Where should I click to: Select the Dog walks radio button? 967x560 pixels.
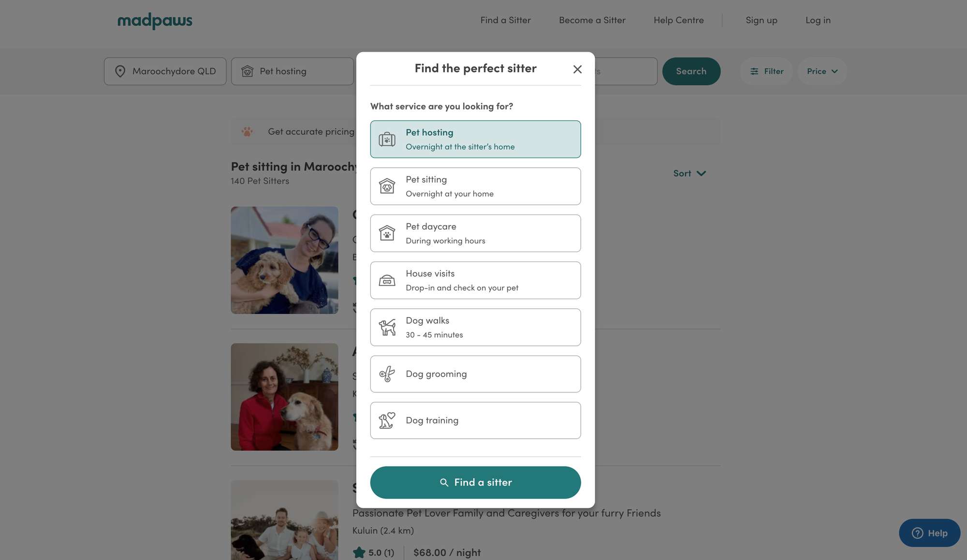475,327
